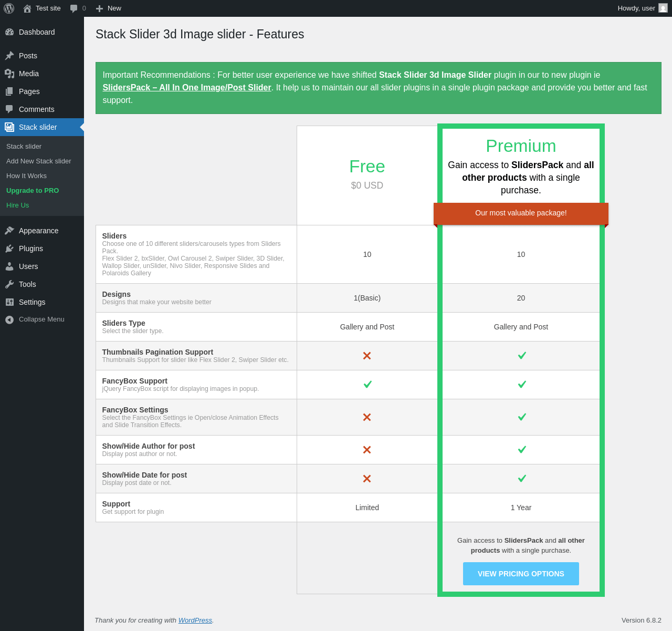Select Upgrade to PRO submenu
672x631 pixels.
42,191
